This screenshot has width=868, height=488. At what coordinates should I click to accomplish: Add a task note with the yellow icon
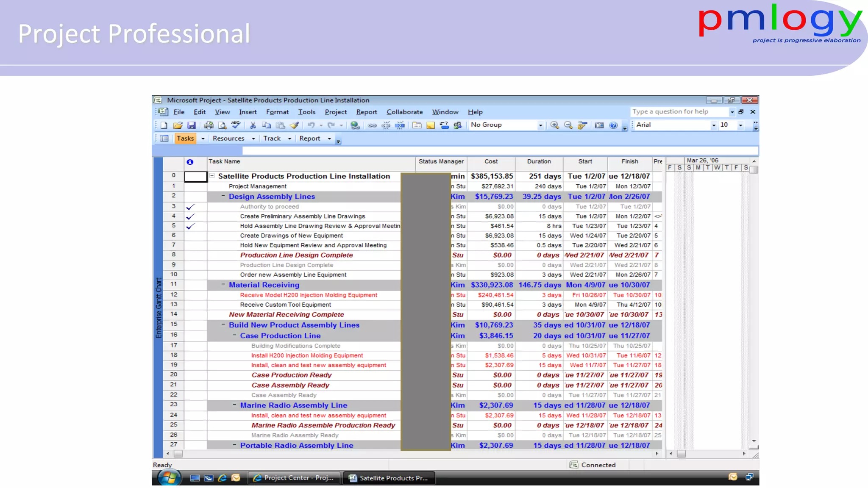431,125
